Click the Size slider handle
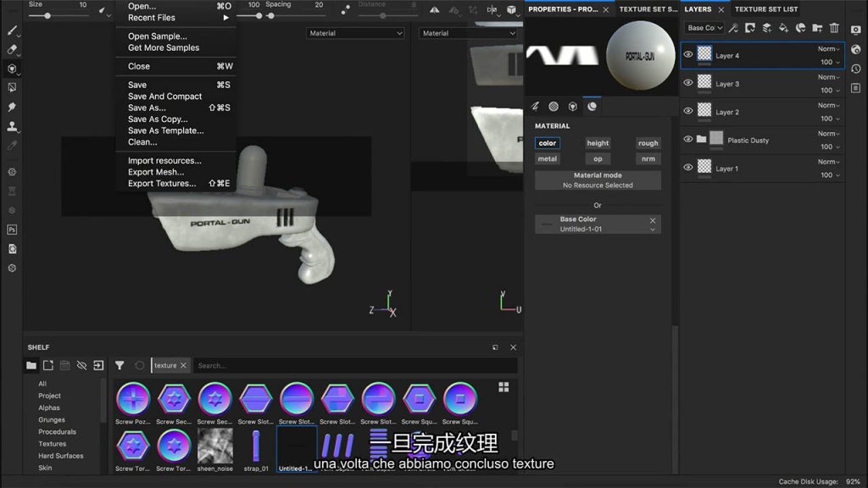Screen dimensions: 868x488 pos(47,16)
